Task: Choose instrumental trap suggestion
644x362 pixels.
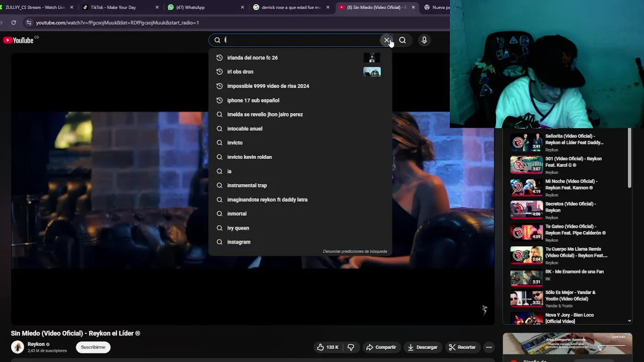Action: [300, 186]
